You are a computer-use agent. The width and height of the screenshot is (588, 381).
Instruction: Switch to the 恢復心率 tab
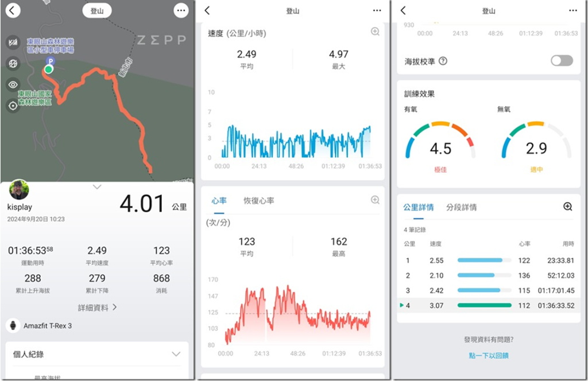click(259, 201)
